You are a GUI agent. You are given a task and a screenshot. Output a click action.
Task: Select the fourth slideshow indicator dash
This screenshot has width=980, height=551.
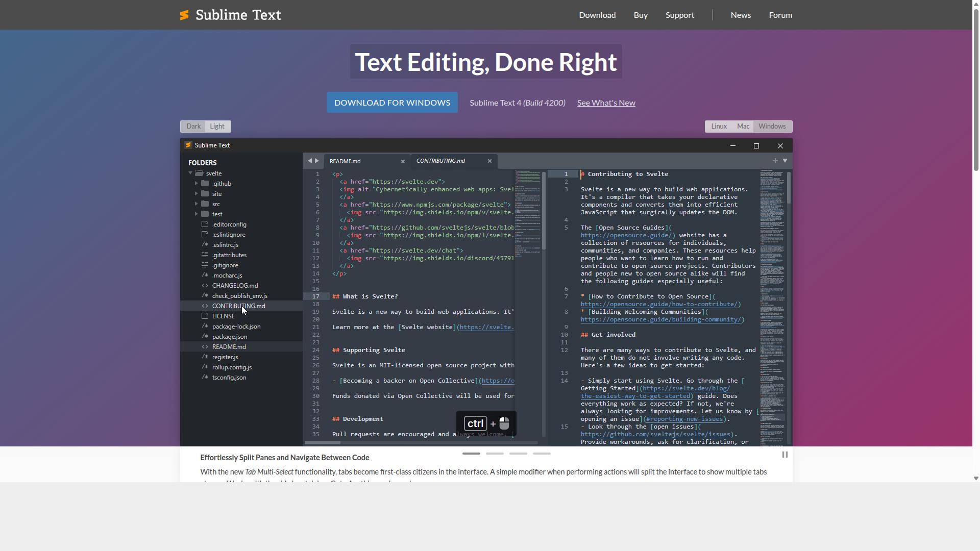[542, 454]
